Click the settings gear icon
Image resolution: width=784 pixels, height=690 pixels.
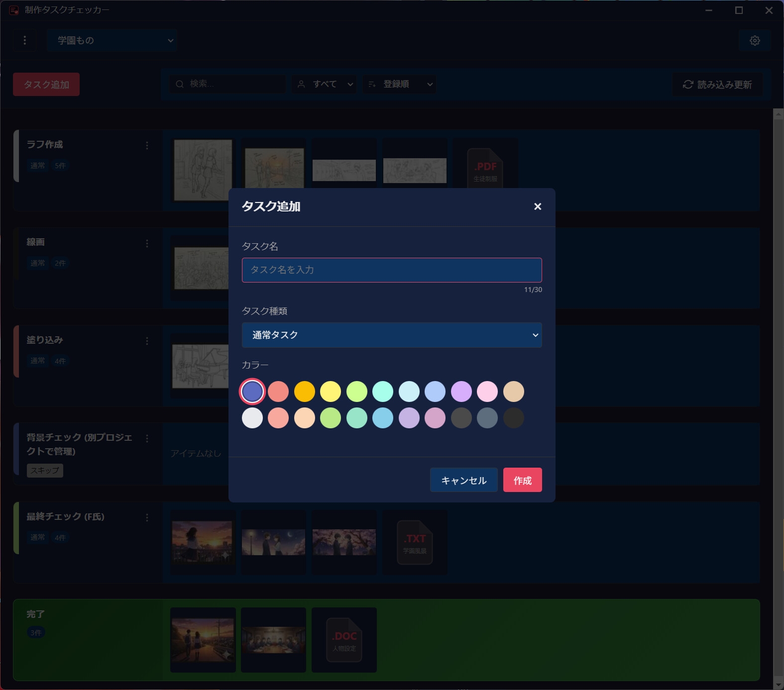(x=755, y=40)
